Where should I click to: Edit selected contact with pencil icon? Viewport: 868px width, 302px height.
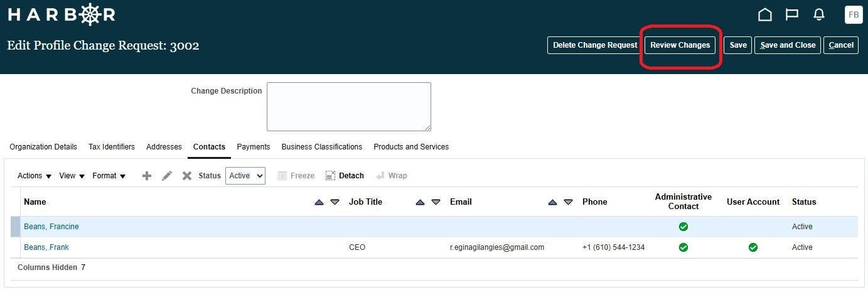coord(167,176)
